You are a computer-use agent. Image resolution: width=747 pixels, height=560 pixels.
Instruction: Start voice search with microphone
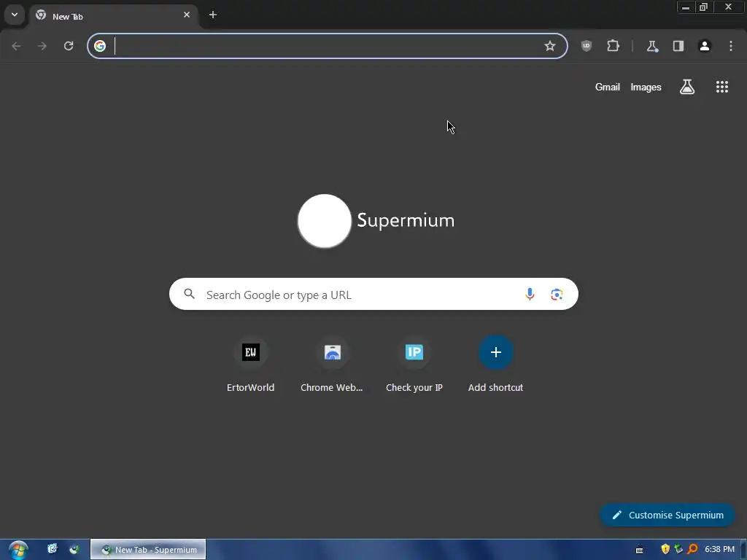(x=530, y=295)
